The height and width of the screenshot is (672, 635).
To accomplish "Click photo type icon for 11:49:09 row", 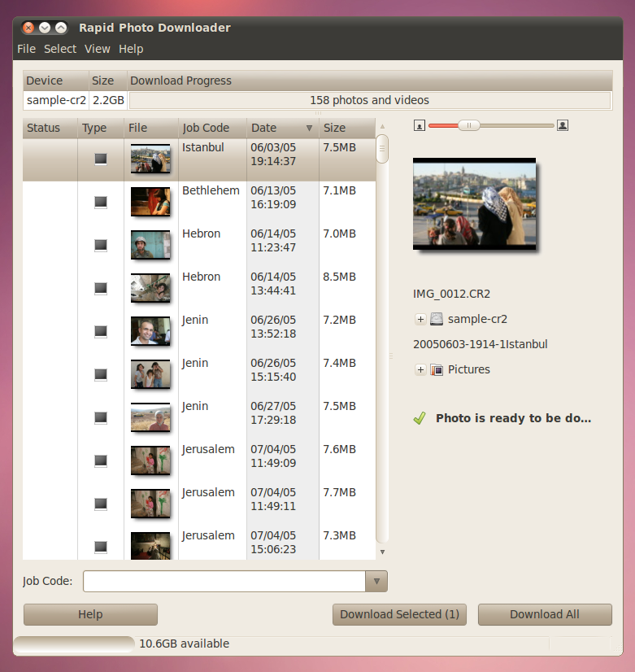I will (101, 460).
